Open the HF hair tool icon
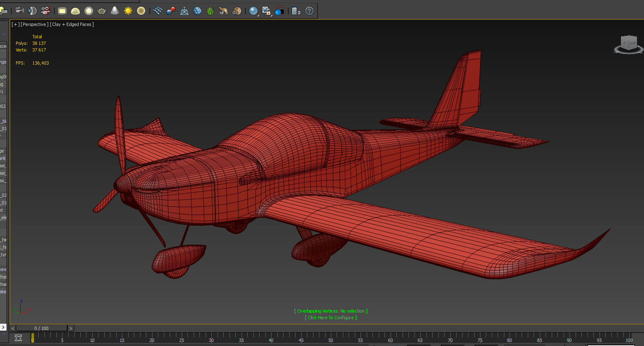644x346 pixels. pyautogui.click(x=224, y=11)
